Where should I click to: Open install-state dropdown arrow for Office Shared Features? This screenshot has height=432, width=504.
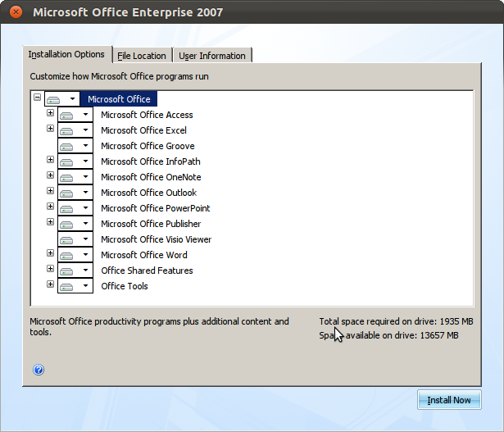(x=85, y=270)
